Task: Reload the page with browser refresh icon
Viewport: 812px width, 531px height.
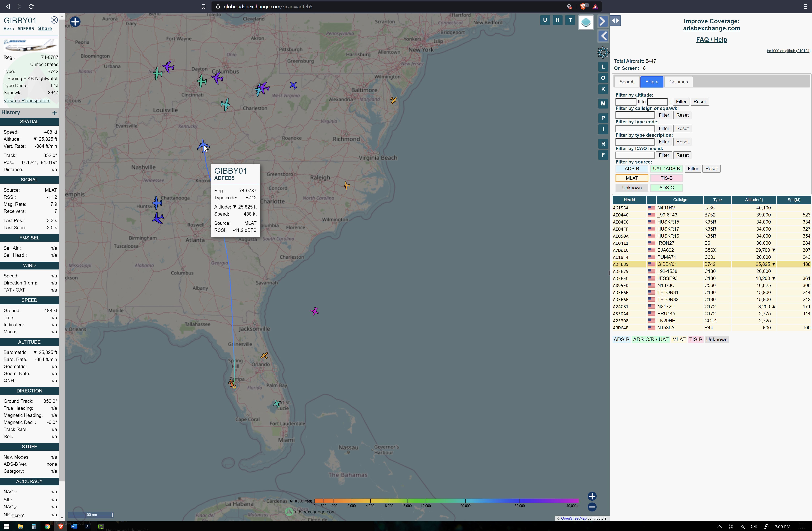Action: click(31, 7)
